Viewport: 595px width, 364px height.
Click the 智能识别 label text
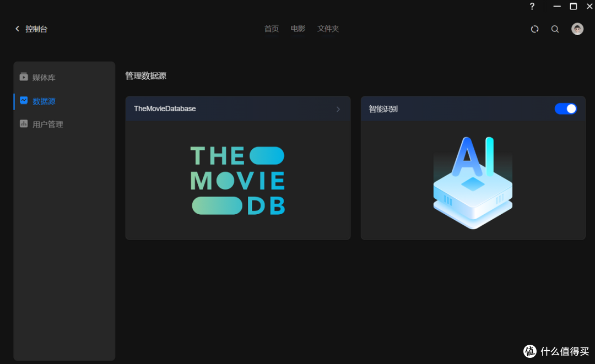[383, 109]
